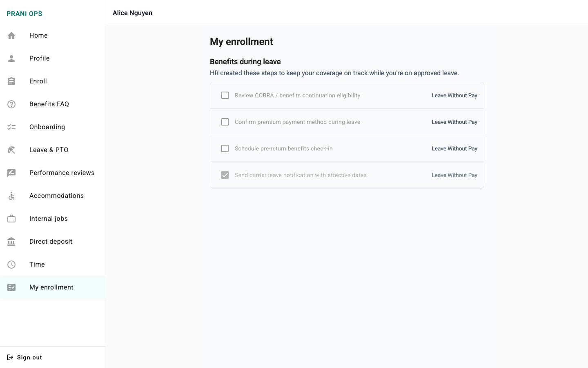Screen dimensions: 588x368
Task: Open Performance reviews
Action: coord(53,173)
